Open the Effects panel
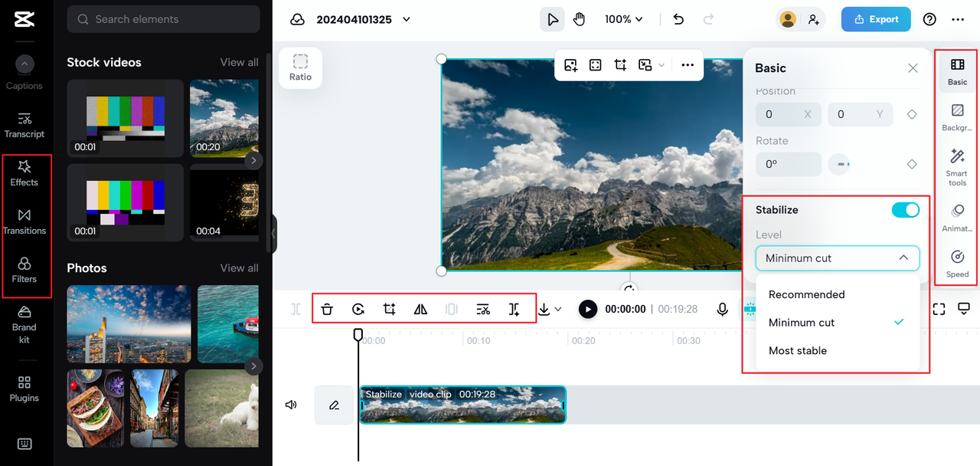980x466 pixels. pyautogui.click(x=24, y=174)
